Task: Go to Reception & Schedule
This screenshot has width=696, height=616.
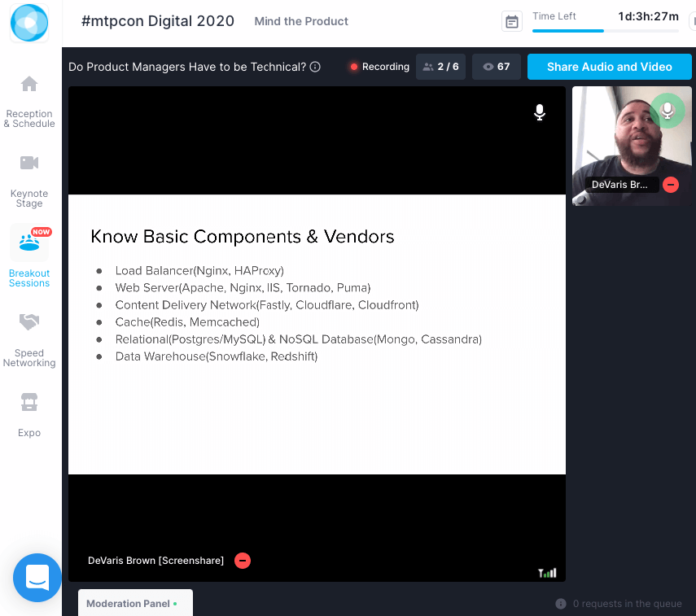Action: pos(29,102)
